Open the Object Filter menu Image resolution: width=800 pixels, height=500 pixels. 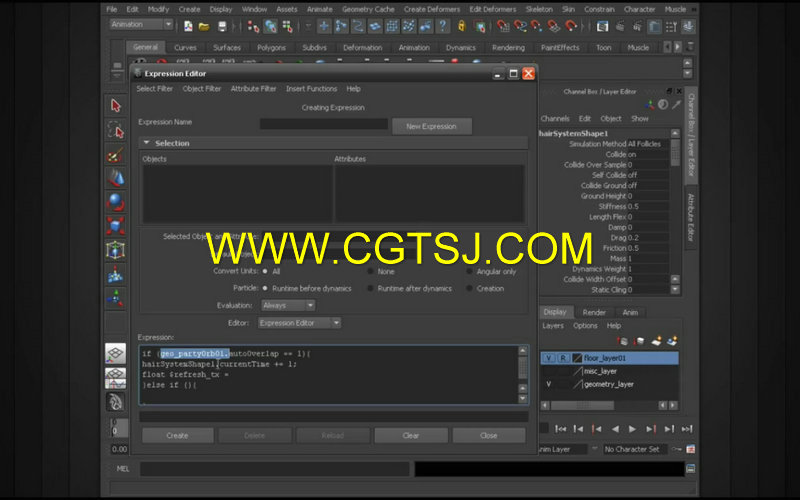202,89
